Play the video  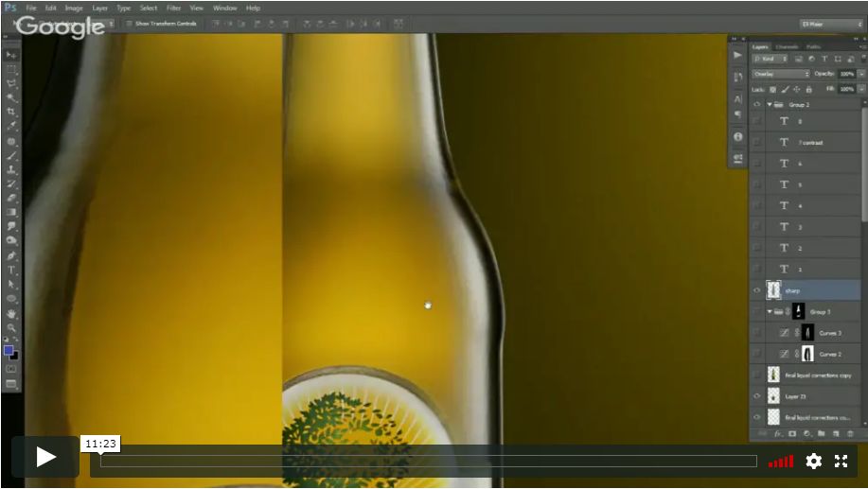click(x=45, y=457)
